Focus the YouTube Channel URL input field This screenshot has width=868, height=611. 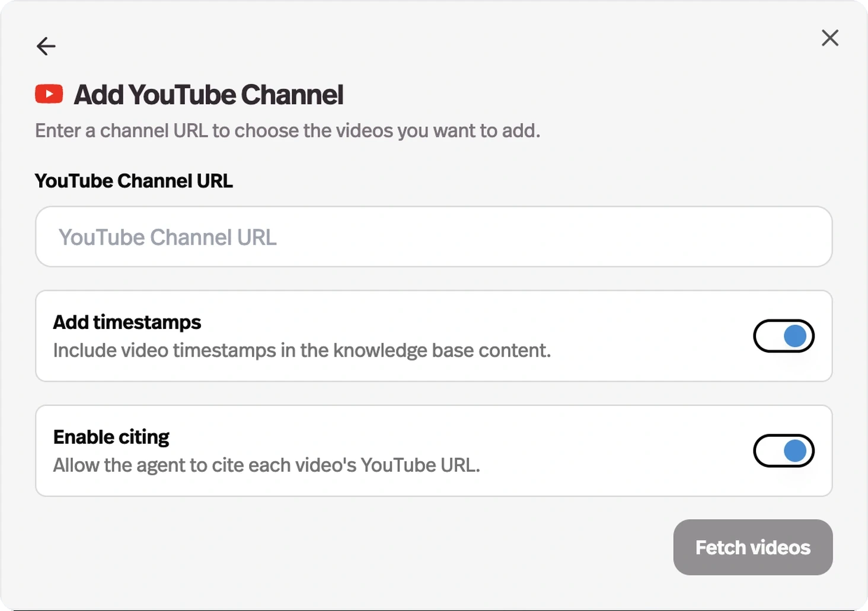434,236
